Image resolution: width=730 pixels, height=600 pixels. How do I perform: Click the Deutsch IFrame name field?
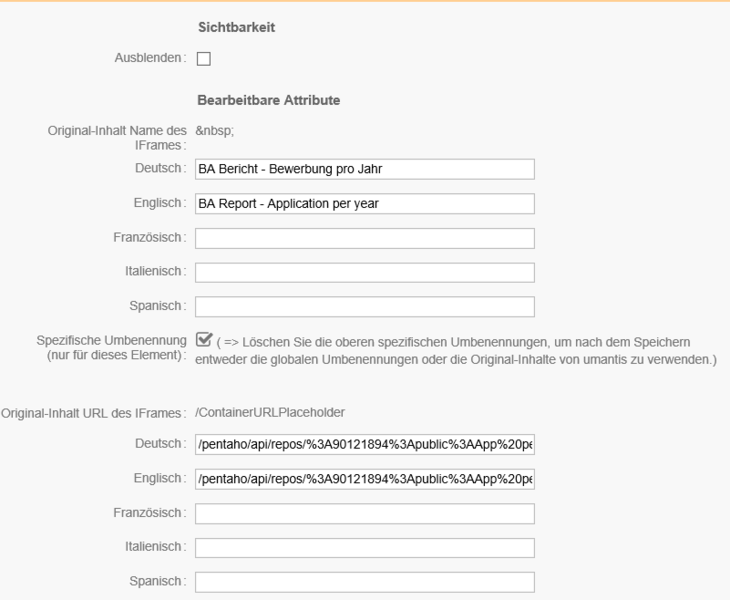(x=364, y=169)
